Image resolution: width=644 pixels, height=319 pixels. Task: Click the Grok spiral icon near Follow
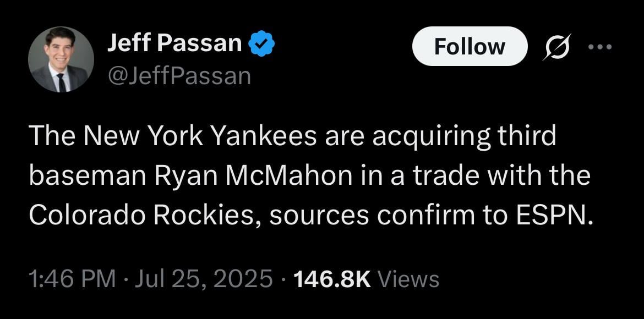[x=556, y=47]
